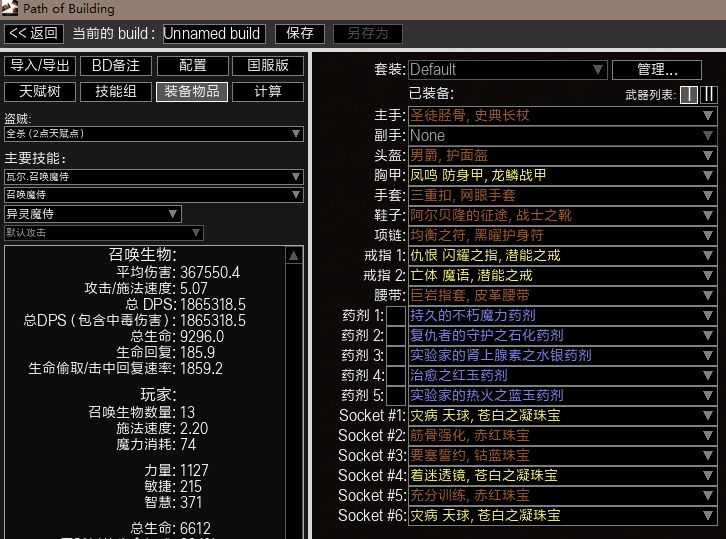The image size is (726, 539).
Task: Select weapon set II toggle
Action: 709,95
